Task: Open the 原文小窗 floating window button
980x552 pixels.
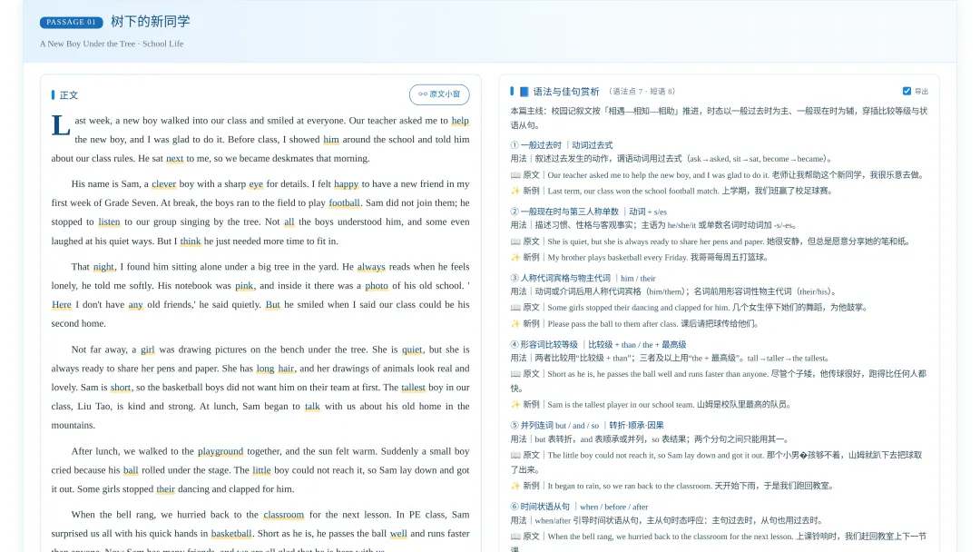Action: (x=439, y=94)
